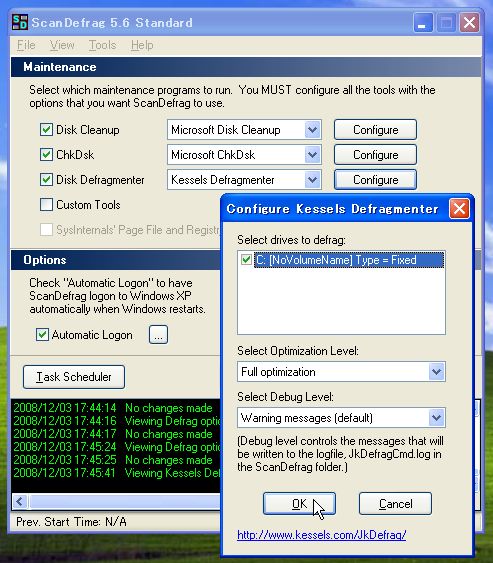
Task: Click log entry at 17:44:14 No changes made
Action: pos(113,408)
